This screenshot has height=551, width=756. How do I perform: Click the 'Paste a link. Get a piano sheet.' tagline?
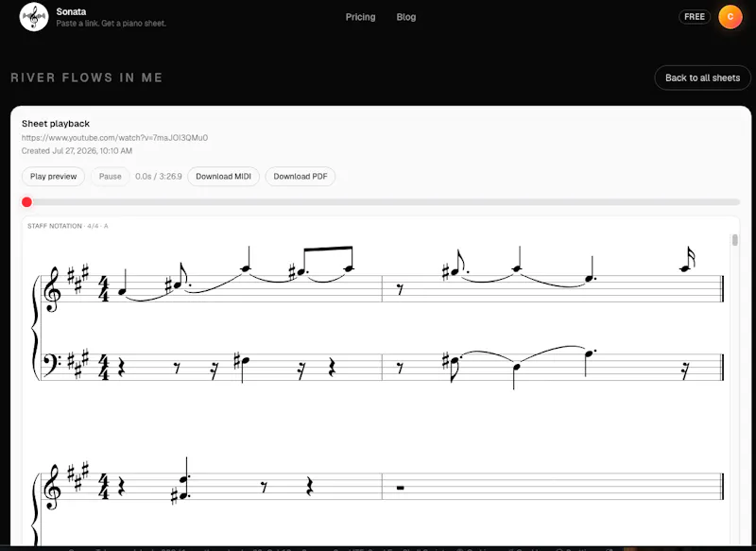[x=111, y=23]
